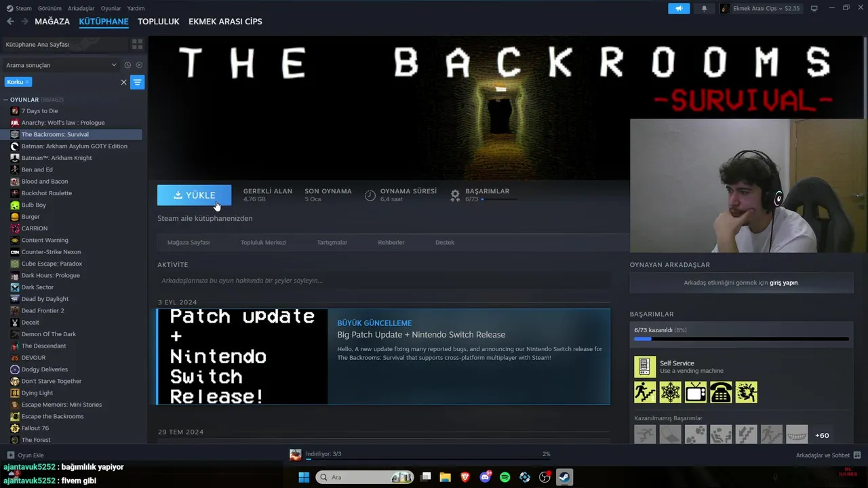Click the telephone achievement icon
868x488 pixels.
tap(721, 392)
